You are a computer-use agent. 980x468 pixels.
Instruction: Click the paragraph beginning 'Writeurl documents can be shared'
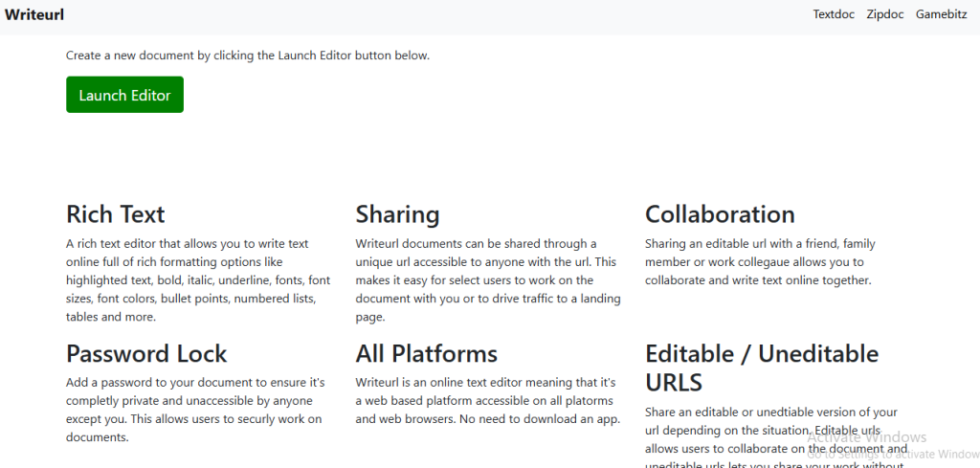point(488,279)
